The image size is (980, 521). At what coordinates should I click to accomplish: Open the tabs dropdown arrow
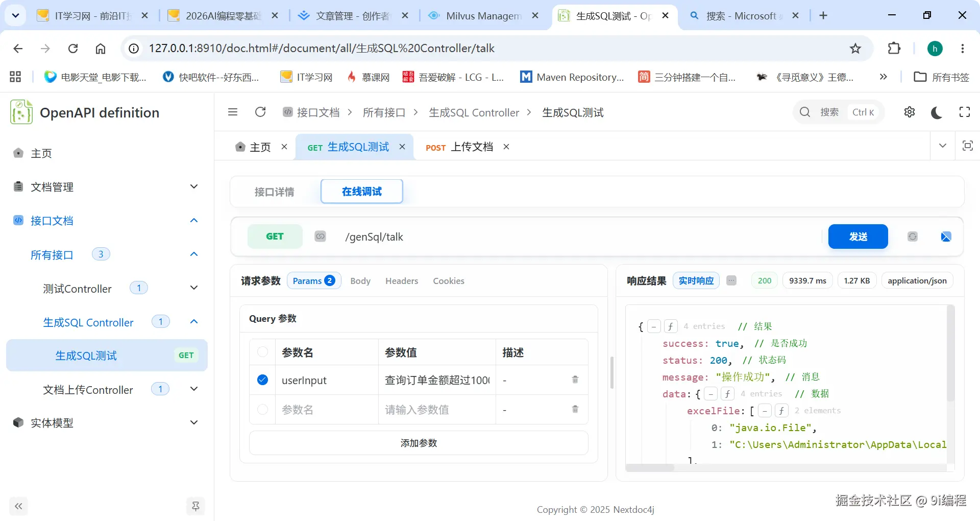point(943,146)
